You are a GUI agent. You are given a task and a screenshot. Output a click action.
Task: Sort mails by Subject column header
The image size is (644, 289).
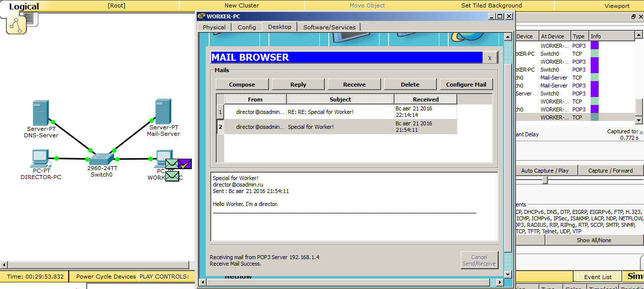point(340,99)
